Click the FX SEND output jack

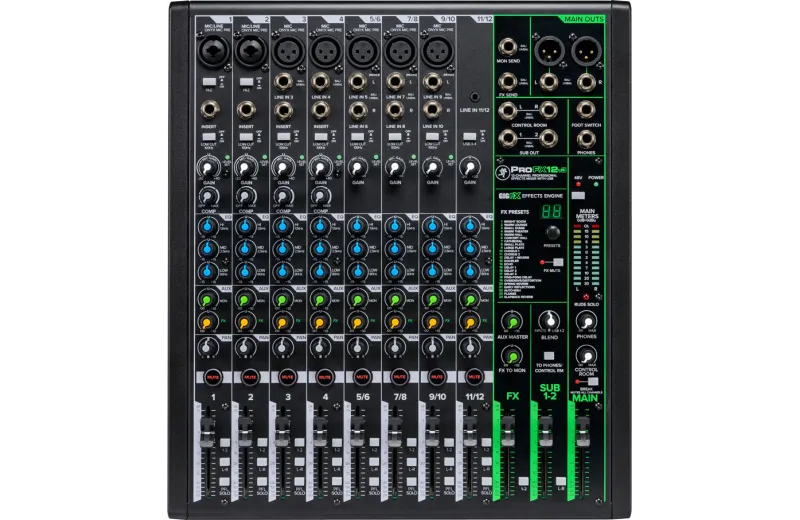508,82
